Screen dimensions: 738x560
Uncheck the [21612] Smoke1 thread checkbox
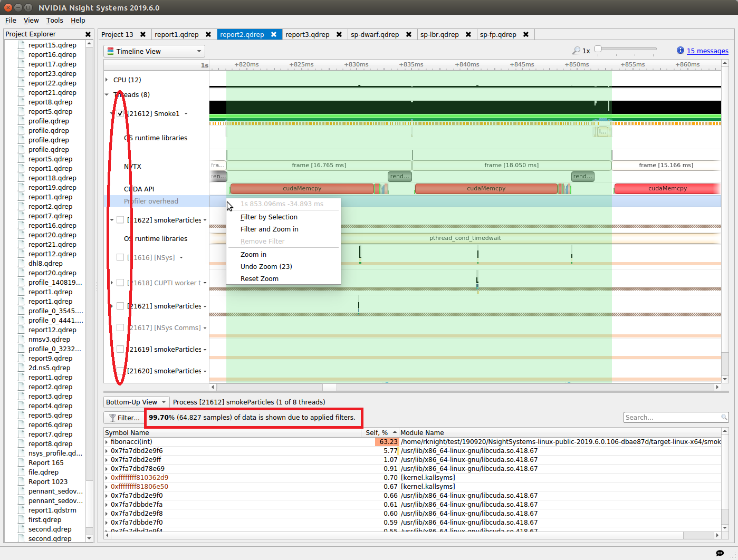coord(120,113)
